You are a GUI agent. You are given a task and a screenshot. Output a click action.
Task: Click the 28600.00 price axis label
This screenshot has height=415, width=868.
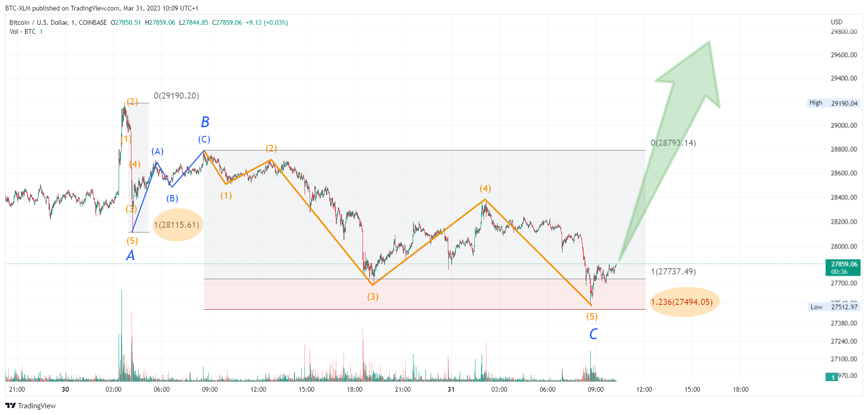pyautogui.click(x=844, y=173)
